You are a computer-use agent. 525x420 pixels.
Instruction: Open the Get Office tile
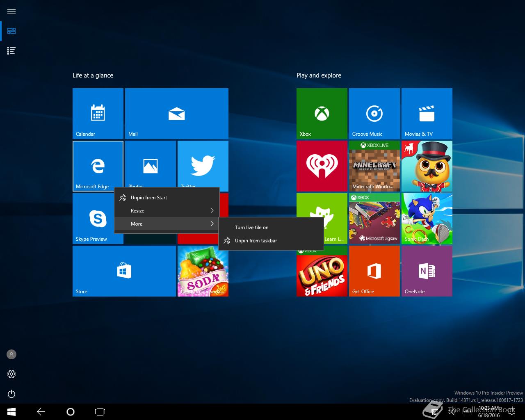click(374, 271)
